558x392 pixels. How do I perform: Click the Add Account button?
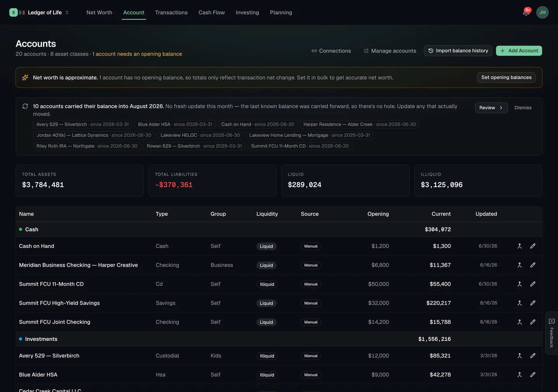[x=519, y=51]
